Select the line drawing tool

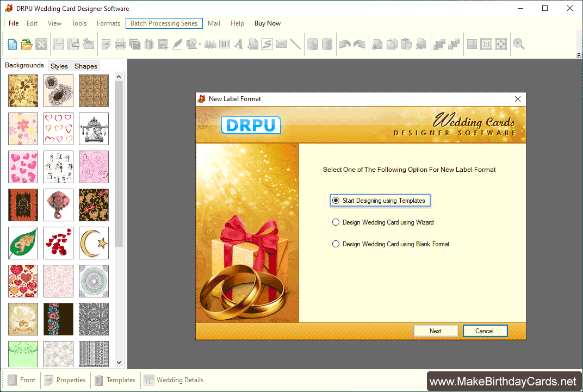pos(295,44)
